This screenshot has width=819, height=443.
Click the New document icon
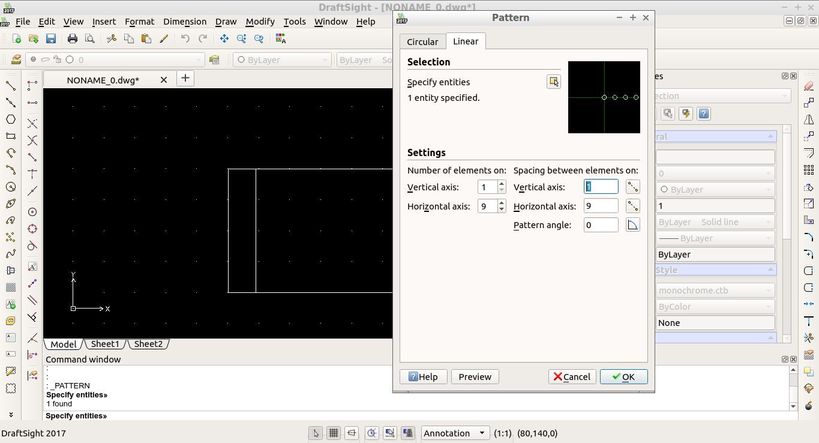[x=16, y=39]
